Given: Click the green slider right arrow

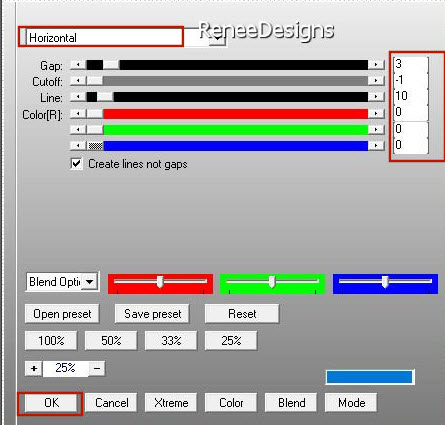Looking at the screenshot, I should pos(376,130).
